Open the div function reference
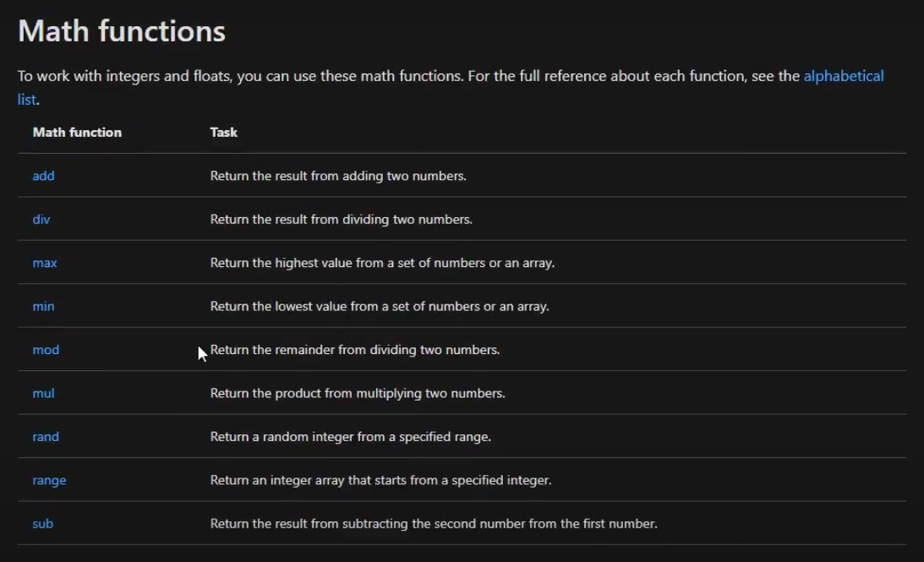Viewport: 924px width, 562px height. click(41, 219)
